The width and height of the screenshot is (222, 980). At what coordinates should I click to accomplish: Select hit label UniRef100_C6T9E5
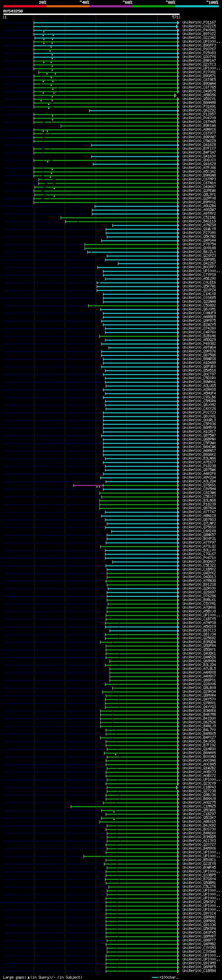tap(199, 80)
